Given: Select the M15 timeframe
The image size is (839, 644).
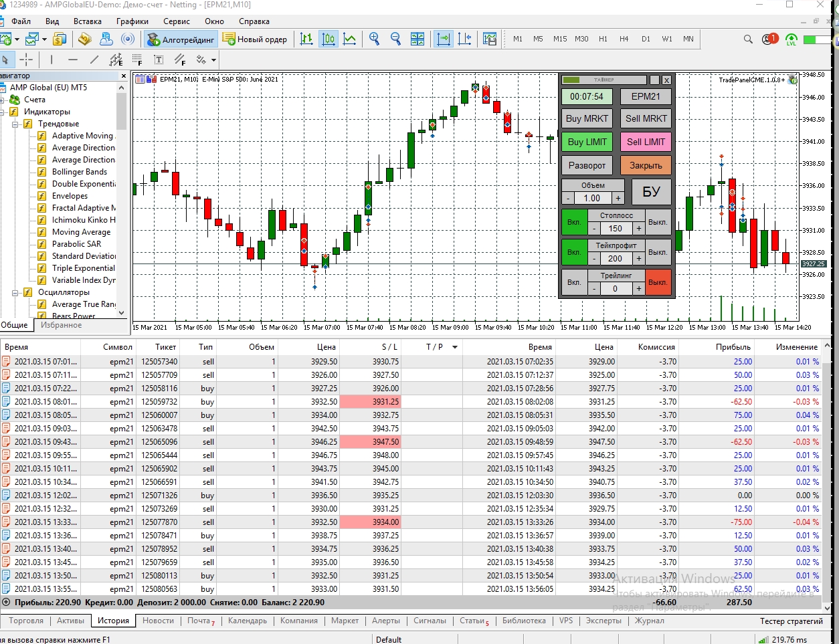Looking at the screenshot, I should coord(560,39).
